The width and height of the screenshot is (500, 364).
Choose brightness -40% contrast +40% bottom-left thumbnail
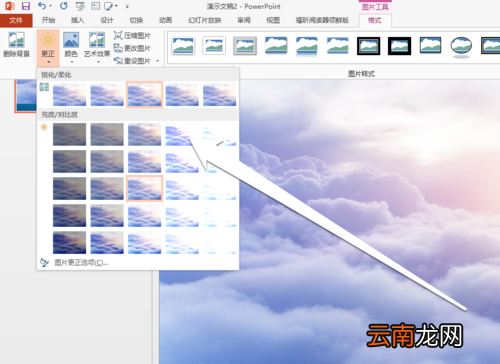click(69, 243)
